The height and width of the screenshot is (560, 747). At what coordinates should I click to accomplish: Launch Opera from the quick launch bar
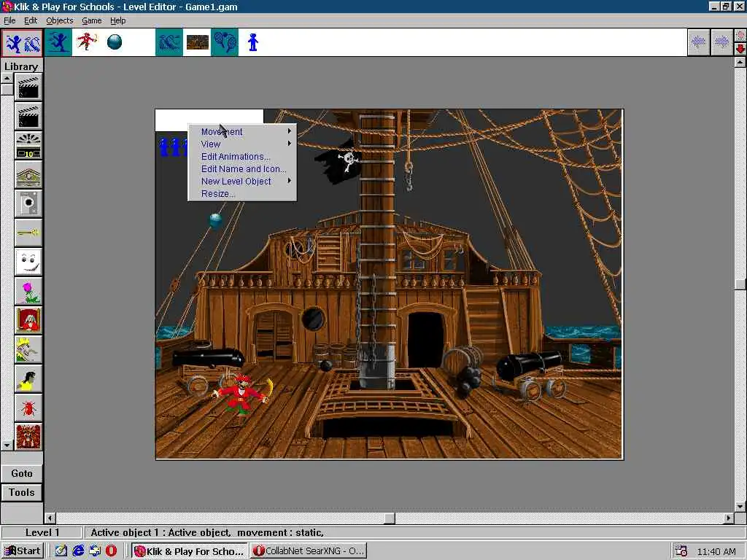[x=111, y=551]
